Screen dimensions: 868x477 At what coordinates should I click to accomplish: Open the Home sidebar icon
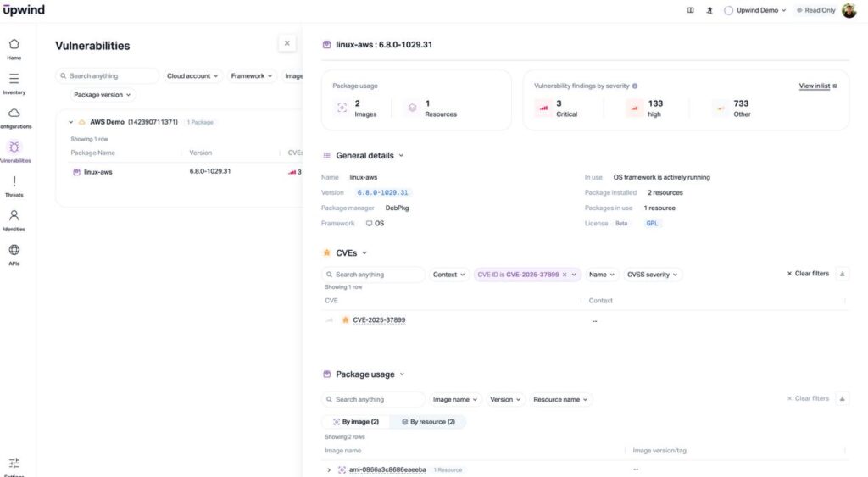[x=14, y=44]
